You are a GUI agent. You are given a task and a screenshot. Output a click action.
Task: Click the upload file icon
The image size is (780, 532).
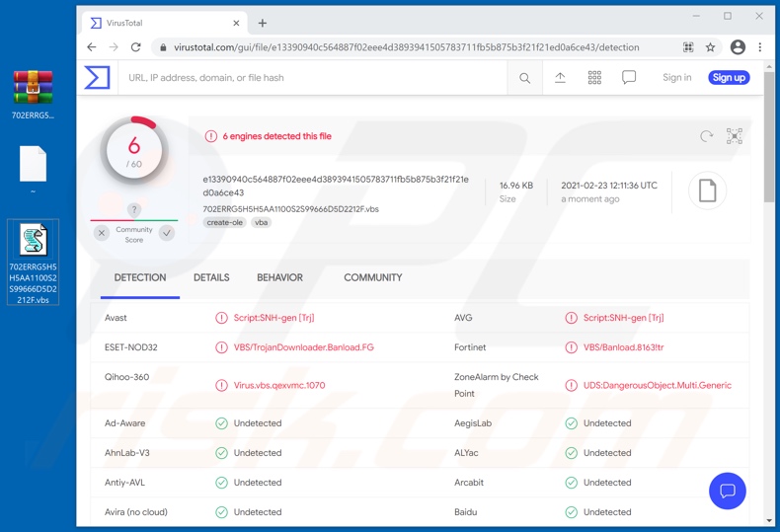pos(560,78)
